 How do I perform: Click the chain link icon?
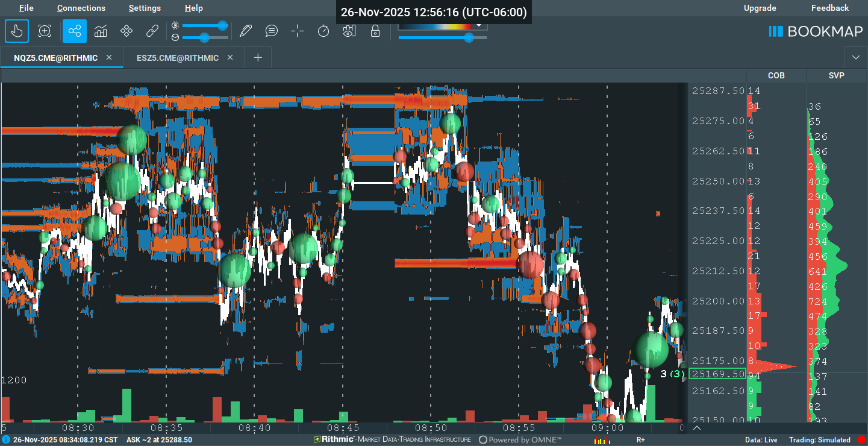(152, 31)
